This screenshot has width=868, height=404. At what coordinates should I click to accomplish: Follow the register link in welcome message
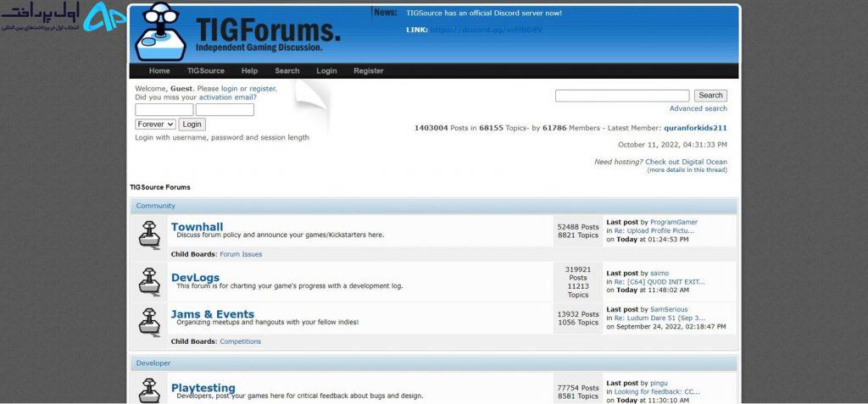[x=263, y=89]
